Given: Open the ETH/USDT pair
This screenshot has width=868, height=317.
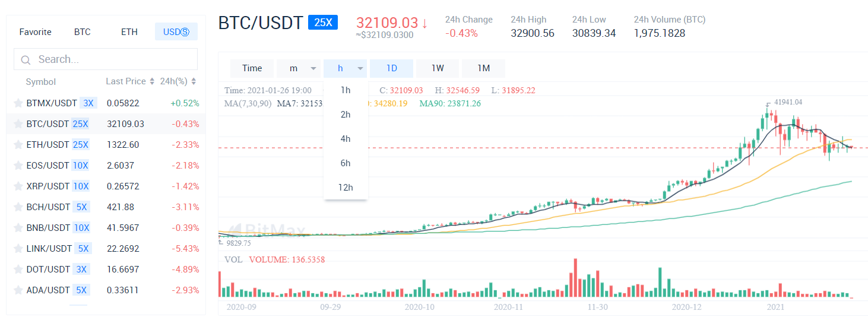Looking at the screenshot, I should 106,145.
